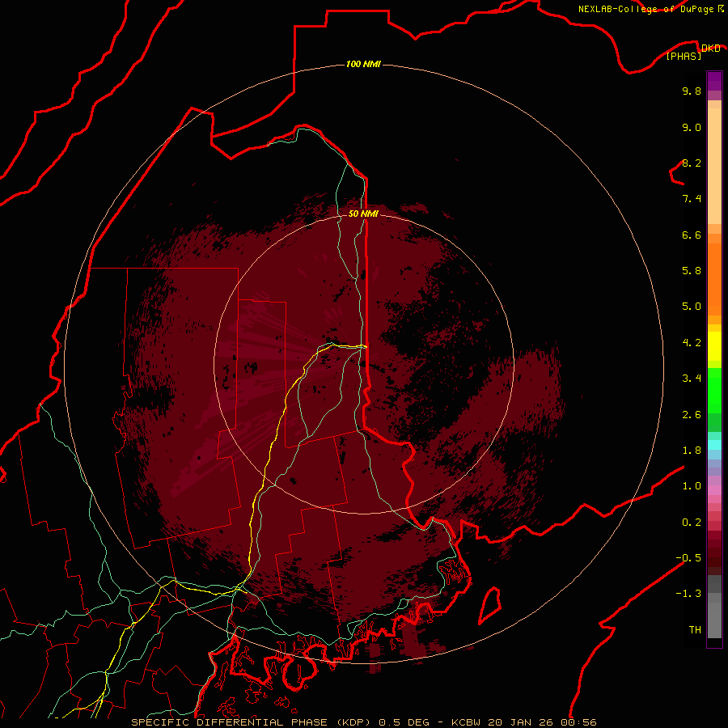728x728 pixels.
Task: Click the "5.0" scale value
Action: pyautogui.click(x=692, y=307)
